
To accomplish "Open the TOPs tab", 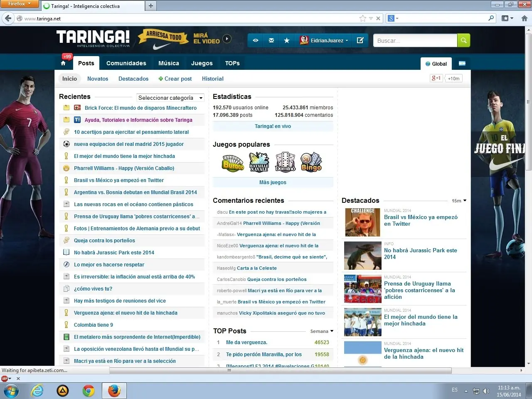I will coord(232,63).
